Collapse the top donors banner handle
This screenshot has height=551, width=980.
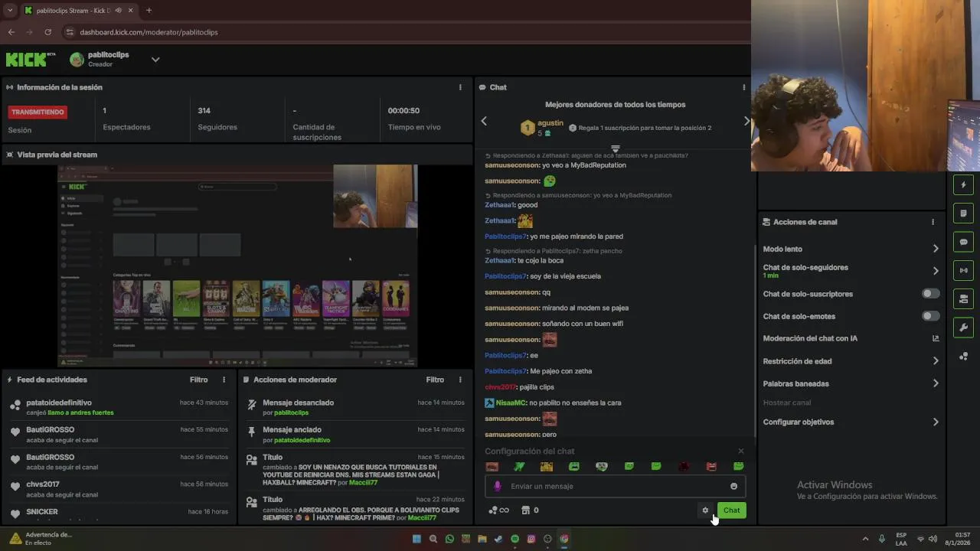coord(615,148)
